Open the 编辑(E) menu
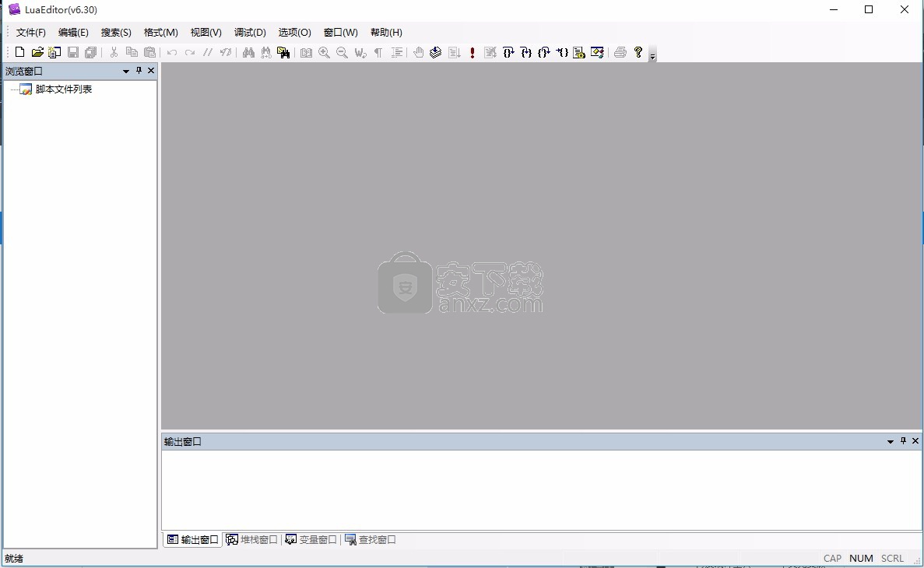 coord(73,33)
